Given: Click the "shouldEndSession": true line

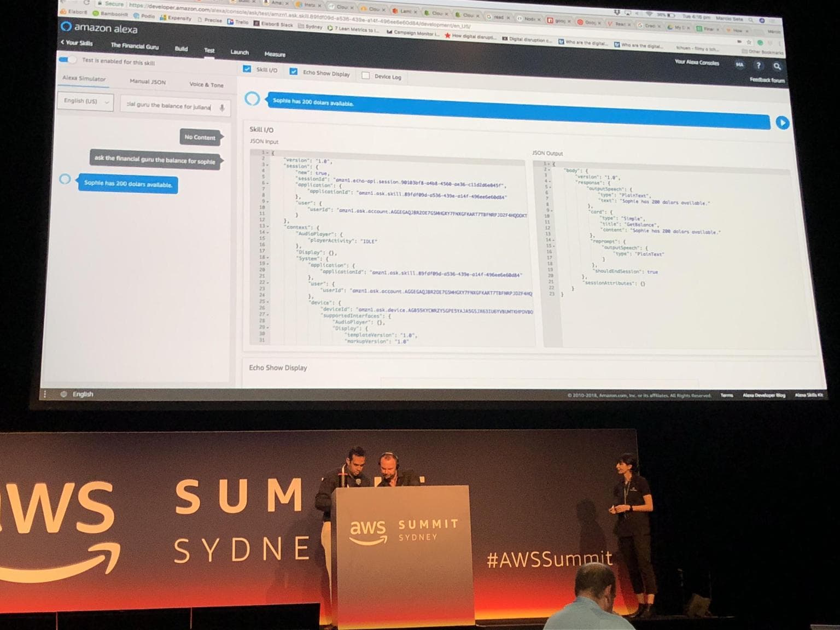Looking at the screenshot, I should tap(626, 271).
